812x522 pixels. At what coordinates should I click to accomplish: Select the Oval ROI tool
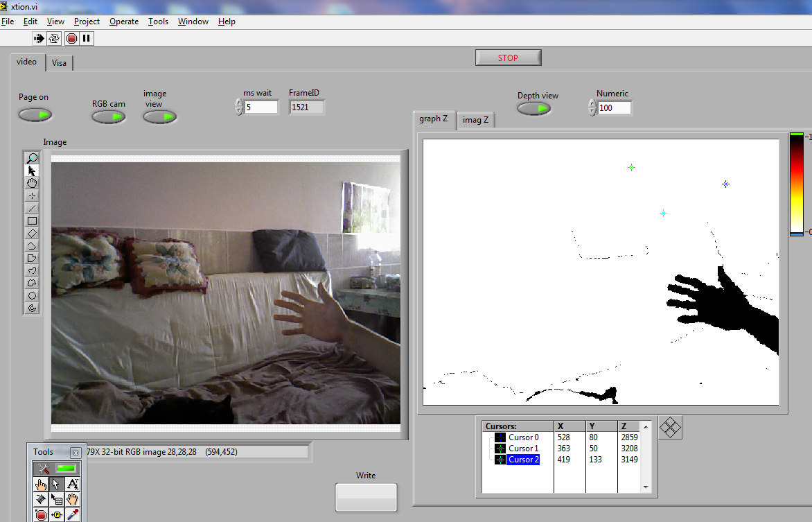pyautogui.click(x=32, y=295)
